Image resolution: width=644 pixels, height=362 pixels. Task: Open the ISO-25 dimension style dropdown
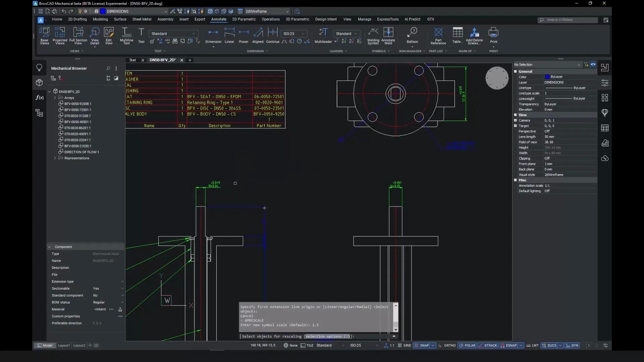(294, 34)
